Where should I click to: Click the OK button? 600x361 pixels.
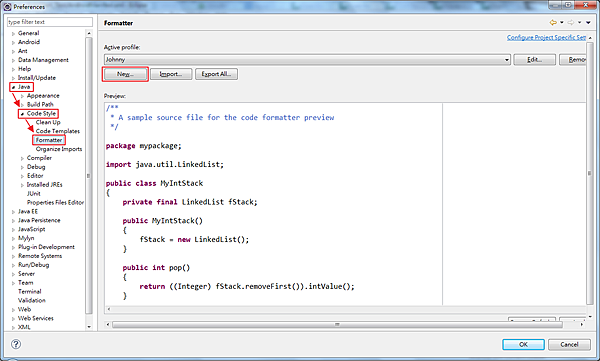[x=523, y=344]
